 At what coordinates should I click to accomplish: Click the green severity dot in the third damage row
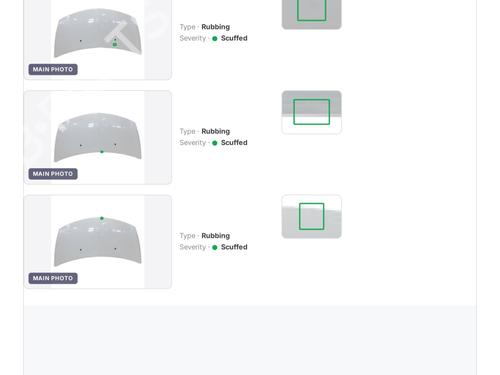click(215, 247)
